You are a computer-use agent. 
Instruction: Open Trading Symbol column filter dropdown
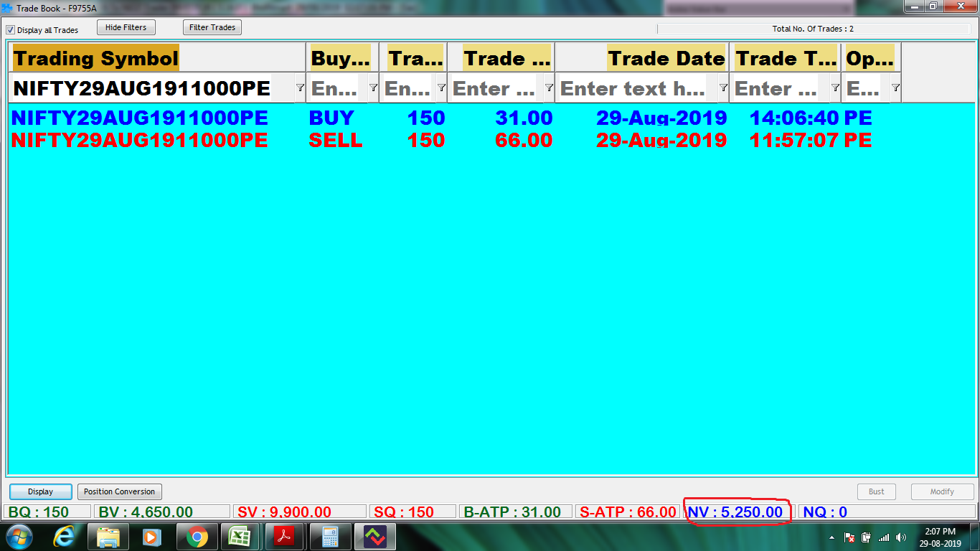[300, 88]
